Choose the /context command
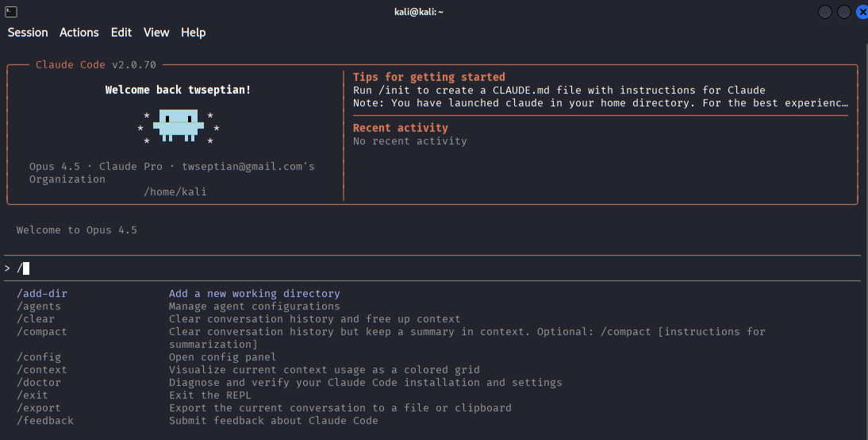868x440 pixels. click(42, 370)
